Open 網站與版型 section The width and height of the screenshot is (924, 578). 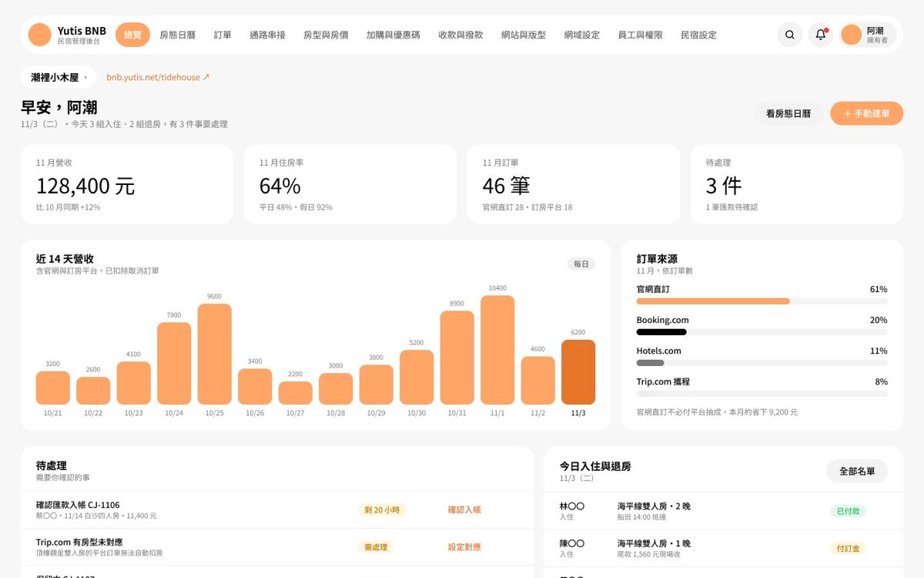(524, 35)
